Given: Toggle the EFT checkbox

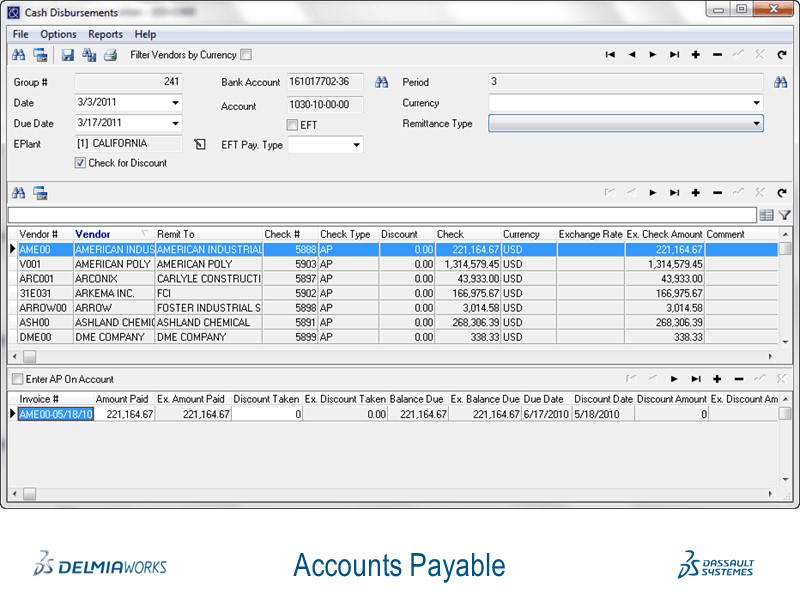Looking at the screenshot, I should tap(292, 125).
